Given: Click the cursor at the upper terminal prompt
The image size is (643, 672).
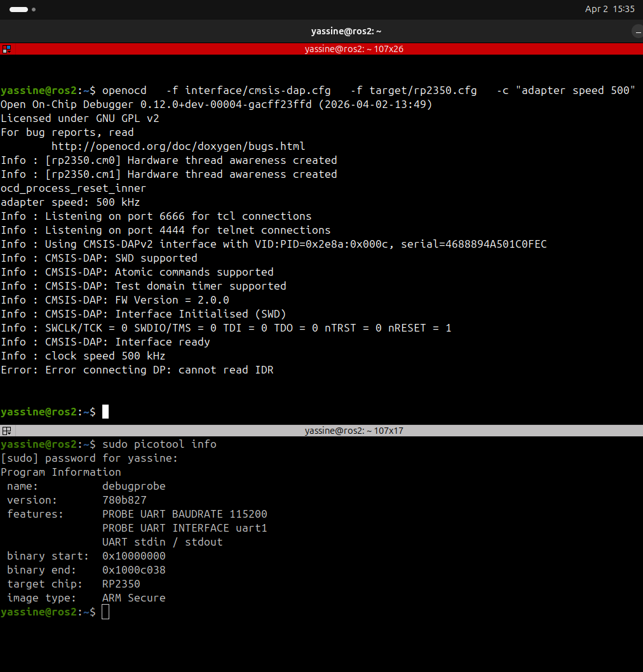Looking at the screenshot, I should pos(105,412).
